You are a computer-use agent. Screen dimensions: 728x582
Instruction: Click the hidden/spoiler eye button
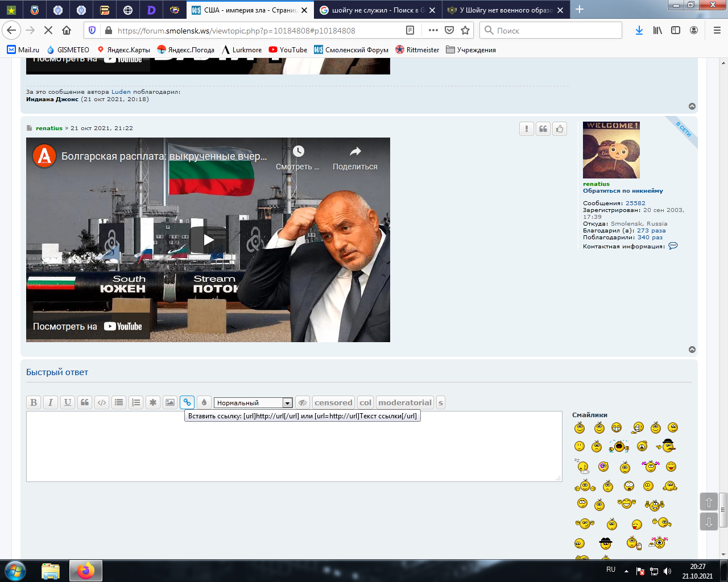click(x=303, y=402)
